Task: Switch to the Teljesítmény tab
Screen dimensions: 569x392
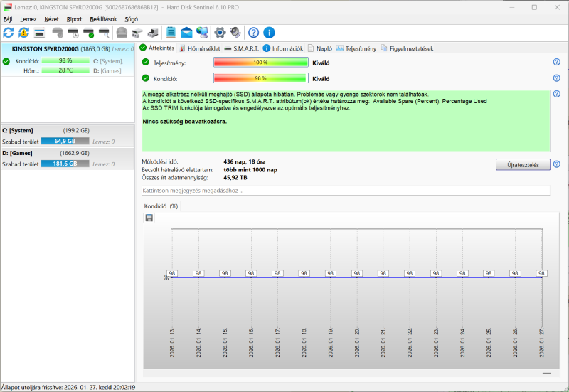Action: 356,48
